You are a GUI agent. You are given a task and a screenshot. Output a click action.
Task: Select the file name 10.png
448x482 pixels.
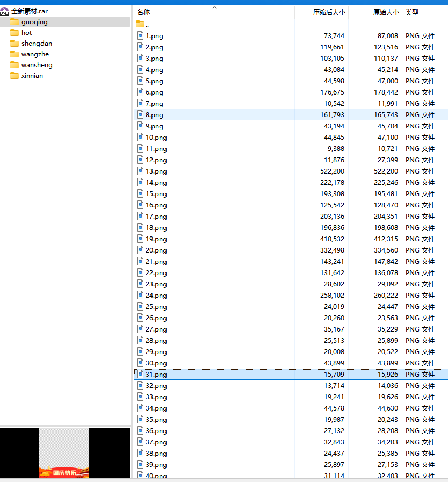click(156, 138)
